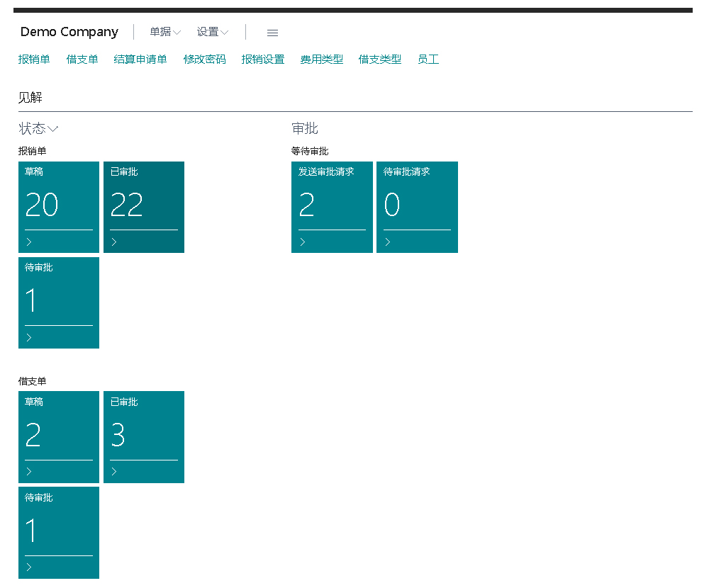
Task: Click arrow icon on 待审批请求 tile
Action: pos(387,242)
